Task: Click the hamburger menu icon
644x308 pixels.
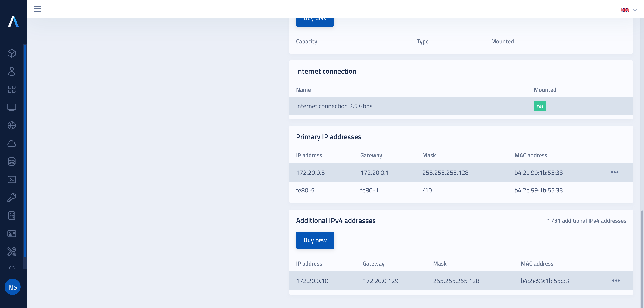Action: (x=37, y=9)
